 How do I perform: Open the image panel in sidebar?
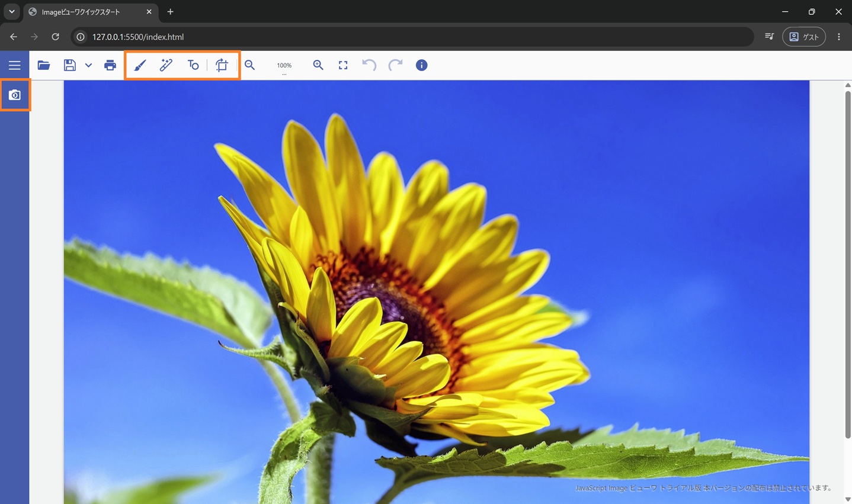[15, 95]
